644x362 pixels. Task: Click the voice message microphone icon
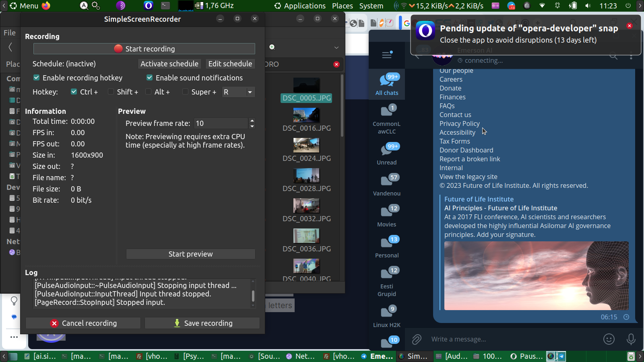click(631, 339)
